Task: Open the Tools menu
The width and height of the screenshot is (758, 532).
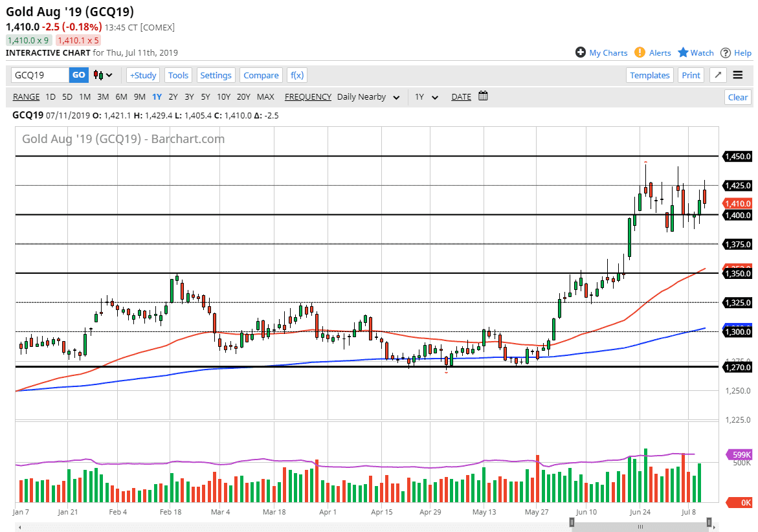Action: coord(178,75)
